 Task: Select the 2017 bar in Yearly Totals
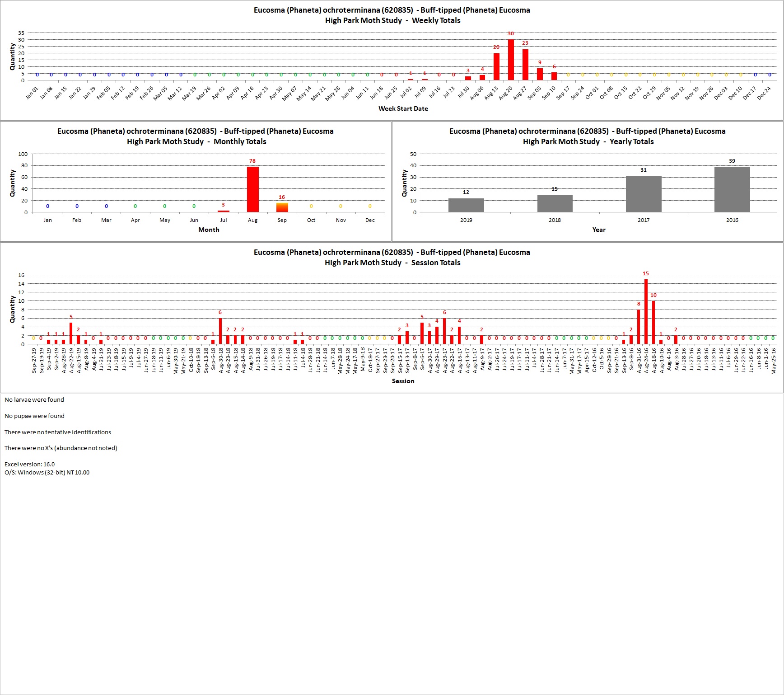click(644, 194)
